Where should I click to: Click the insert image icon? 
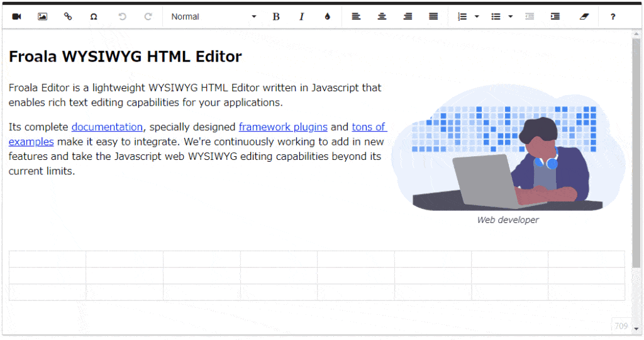pyautogui.click(x=42, y=17)
